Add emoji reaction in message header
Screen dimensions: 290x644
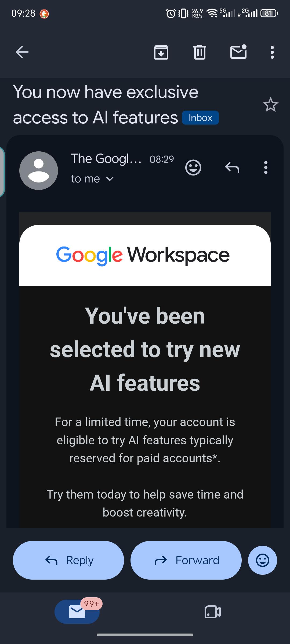click(x=193, y=168)
